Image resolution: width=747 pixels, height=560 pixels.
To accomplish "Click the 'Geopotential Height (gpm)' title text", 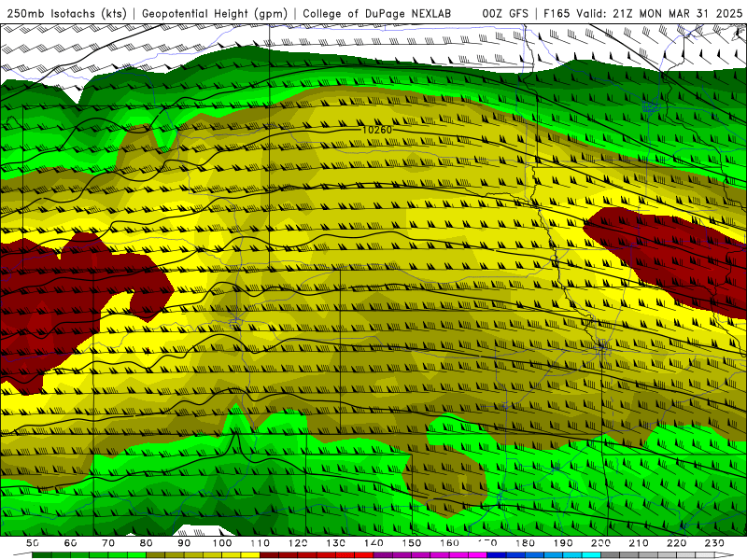I will point(215,14).
